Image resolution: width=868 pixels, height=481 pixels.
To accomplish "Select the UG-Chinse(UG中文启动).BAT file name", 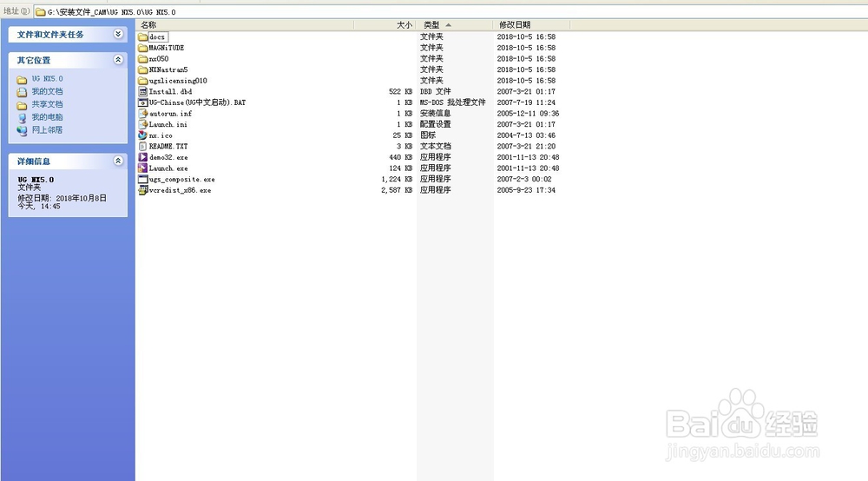I will (x=197, y=102).
